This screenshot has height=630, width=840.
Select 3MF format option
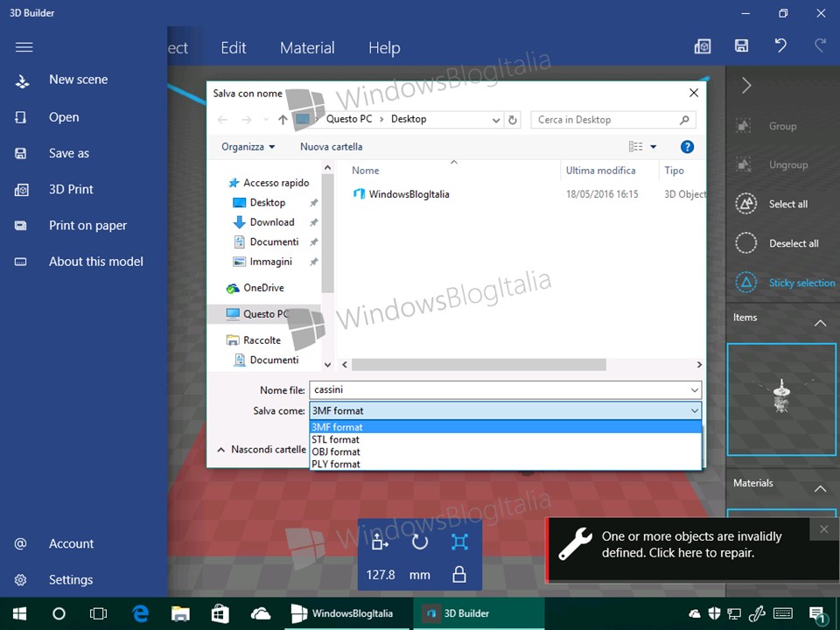(x=505, y=427)
